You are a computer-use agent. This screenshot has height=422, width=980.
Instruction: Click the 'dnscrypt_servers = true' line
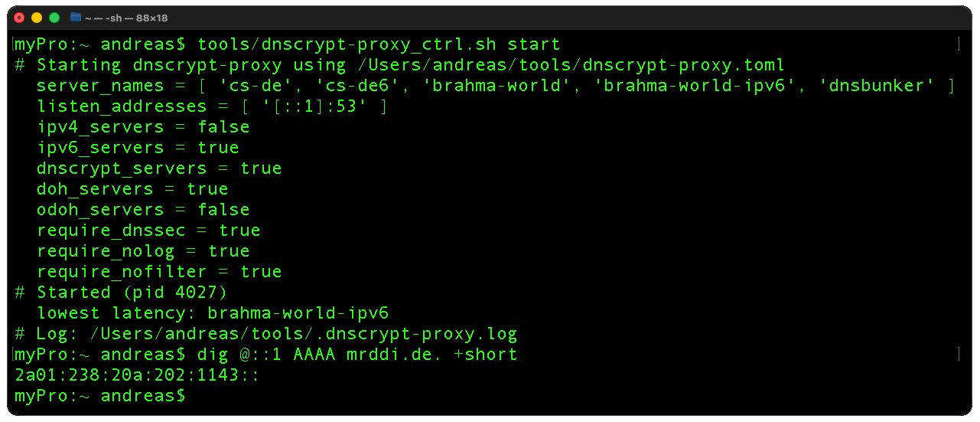pos(159,168)
